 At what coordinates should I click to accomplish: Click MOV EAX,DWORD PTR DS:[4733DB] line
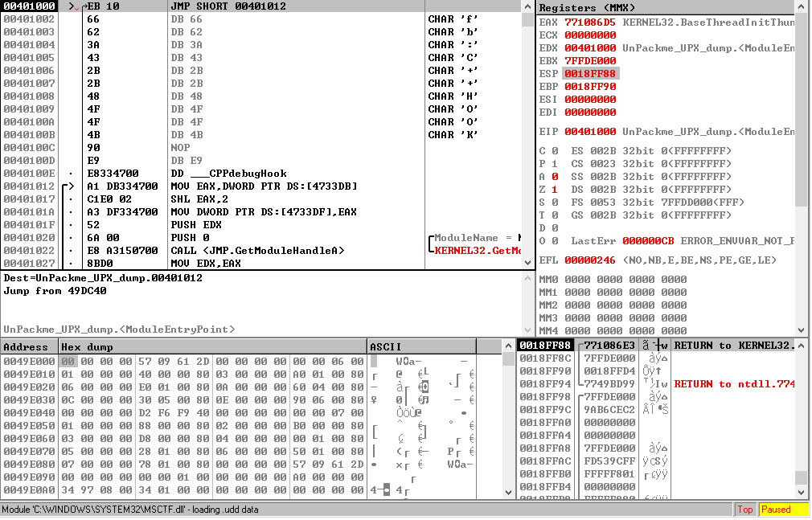265,186
